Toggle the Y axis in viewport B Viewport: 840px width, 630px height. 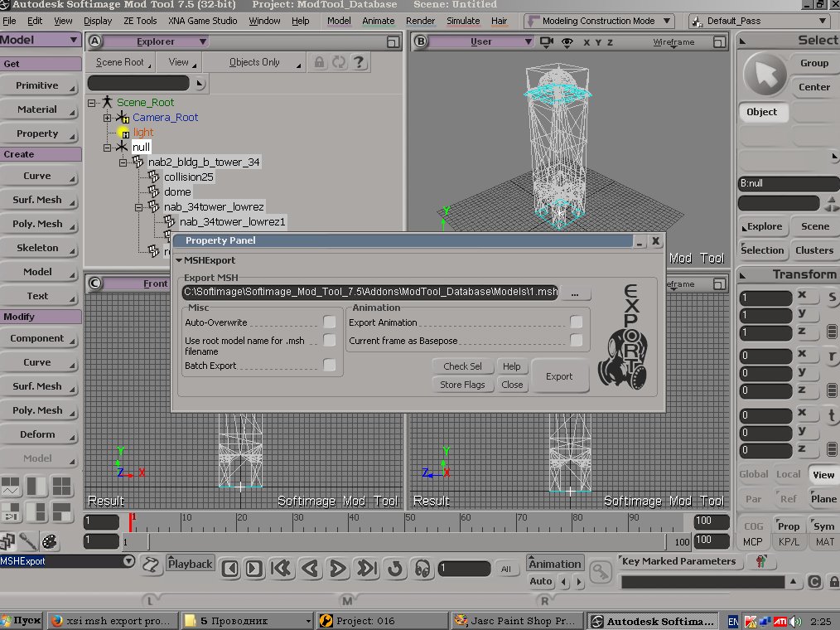pyautogui.click(x=598, y=42)
